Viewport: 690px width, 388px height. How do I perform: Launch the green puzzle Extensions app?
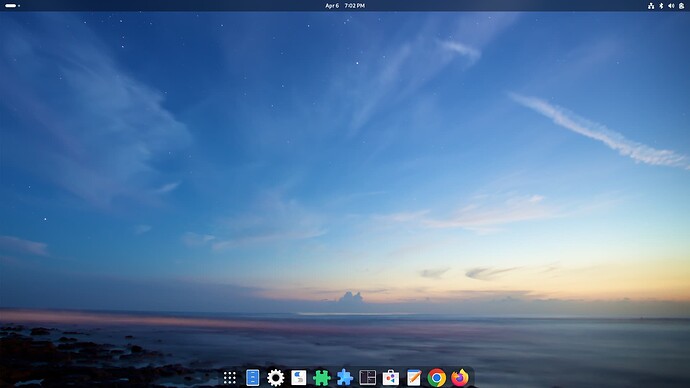coord(322,377)
